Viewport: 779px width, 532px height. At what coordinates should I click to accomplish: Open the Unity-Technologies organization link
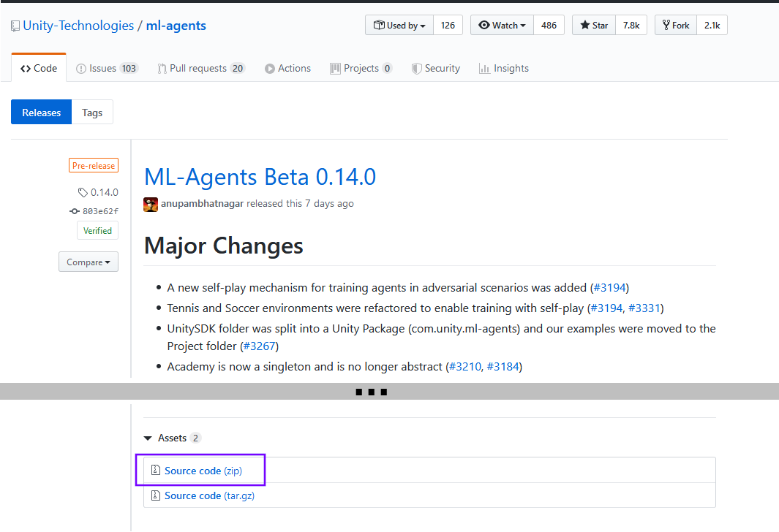(78, 26)
